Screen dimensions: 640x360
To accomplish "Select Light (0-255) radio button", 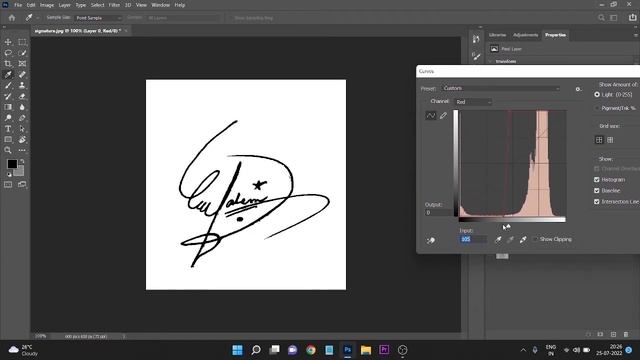I will pos(597,94).
